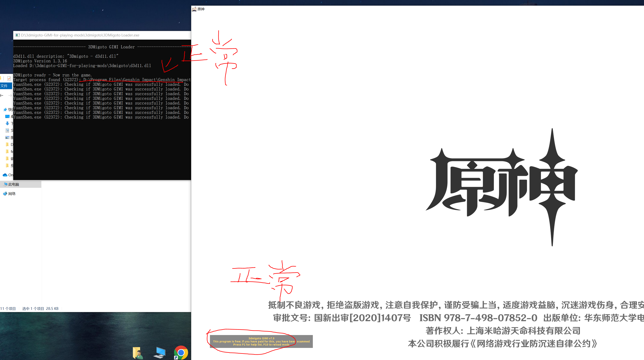This screenshot has height=360, width=644.
Task: Click the 审批文号 approval number text line
Action: tap(458, 318)
